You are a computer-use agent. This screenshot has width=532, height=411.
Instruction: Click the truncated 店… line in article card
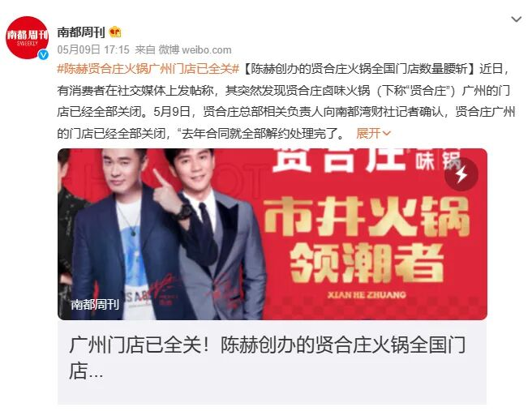coord(86,371)
